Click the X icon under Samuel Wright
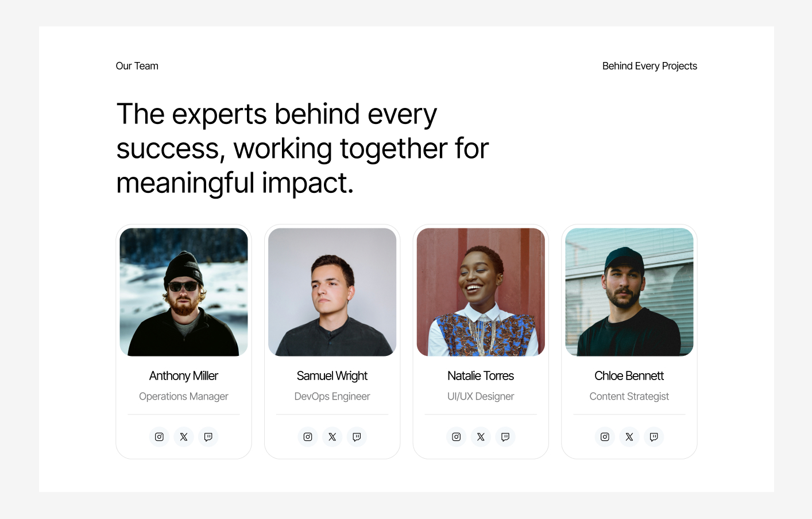 [x=332, y=436]
